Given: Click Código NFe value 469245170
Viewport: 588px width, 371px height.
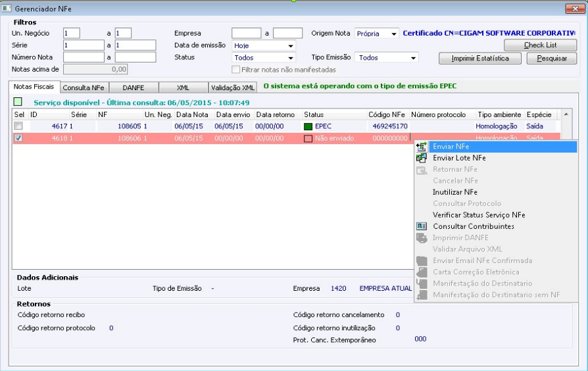Looking at the screenshot, I should [x=389, y=126].
